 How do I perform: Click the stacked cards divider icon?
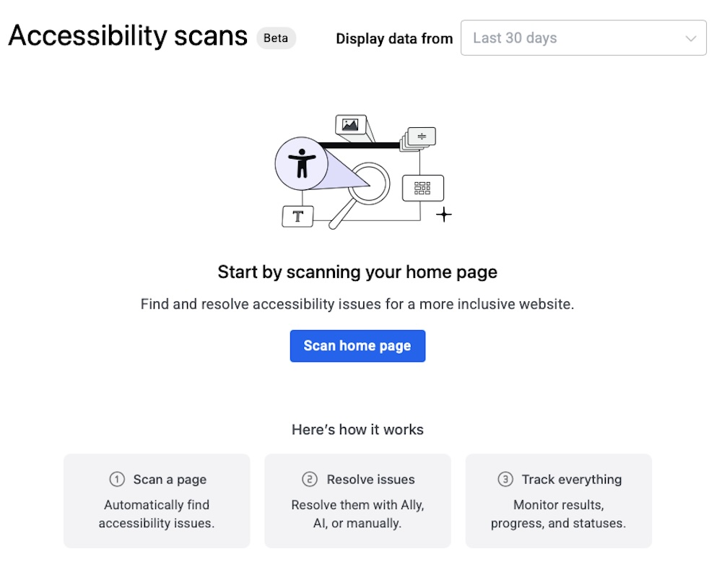[422, 137]
